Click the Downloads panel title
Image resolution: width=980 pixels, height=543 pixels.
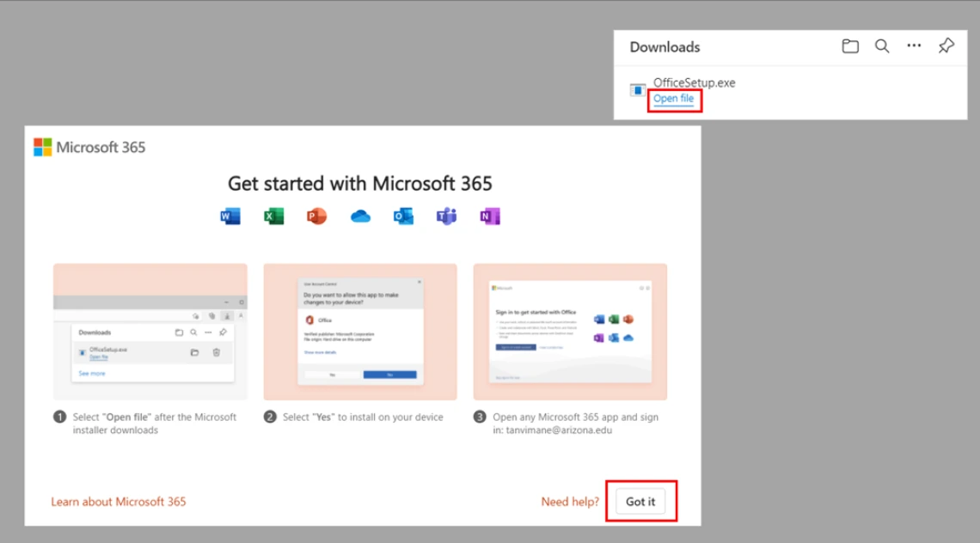(665, 47)
